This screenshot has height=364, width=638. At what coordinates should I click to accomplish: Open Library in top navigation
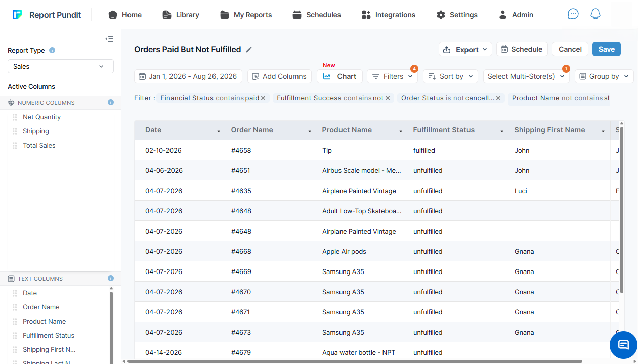point(181,15)
